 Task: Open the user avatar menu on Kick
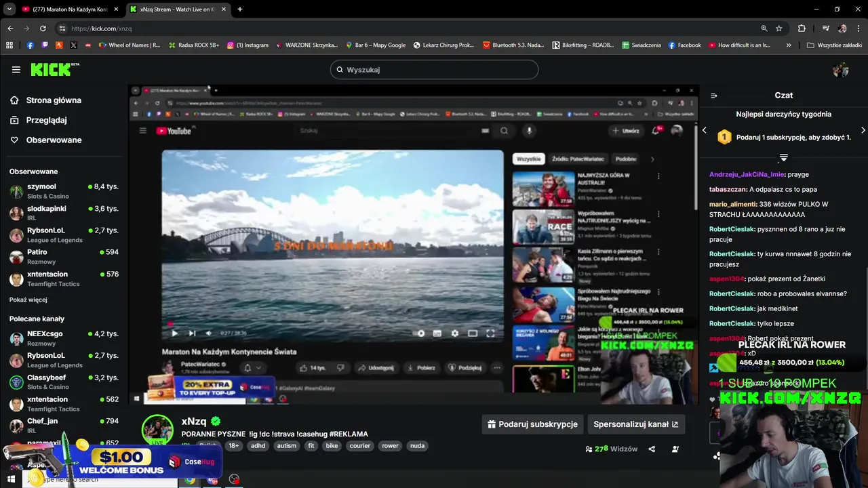point(841,70)
